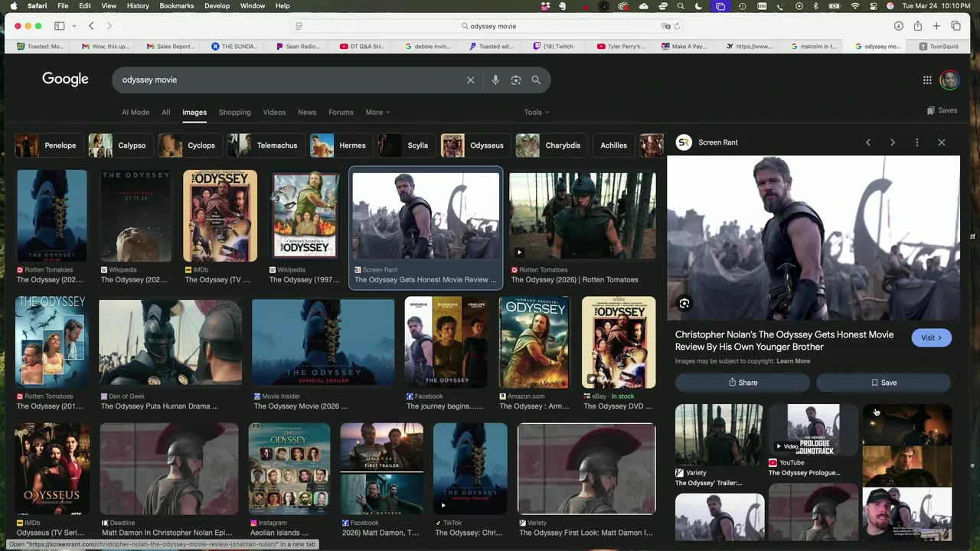Open YouTube Odyssey Prologue video thumbnail
Image resolution: width=980 pixels, height=551 pixels.
[x=813, y=430]
